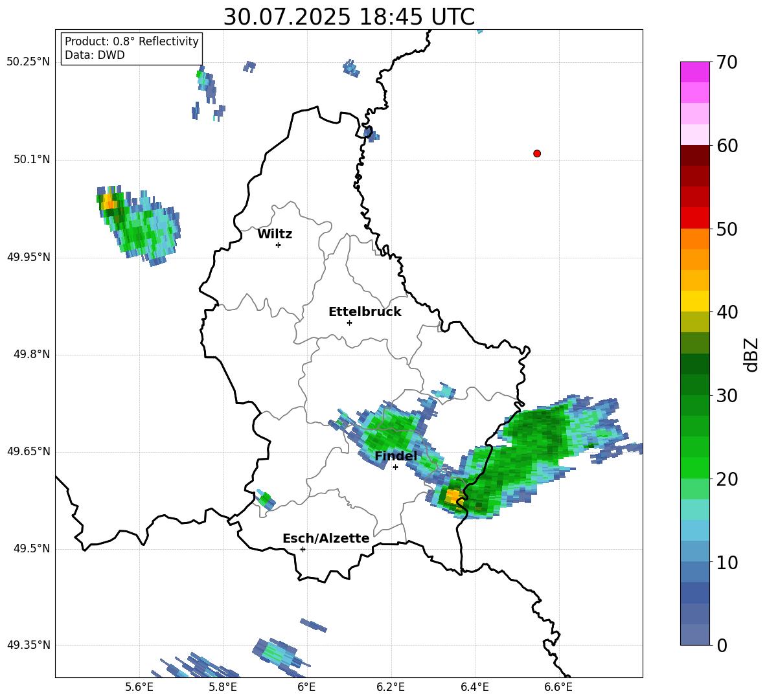Click the red dot marker on the map
767x700 pixels.
(x=536, y=153)
